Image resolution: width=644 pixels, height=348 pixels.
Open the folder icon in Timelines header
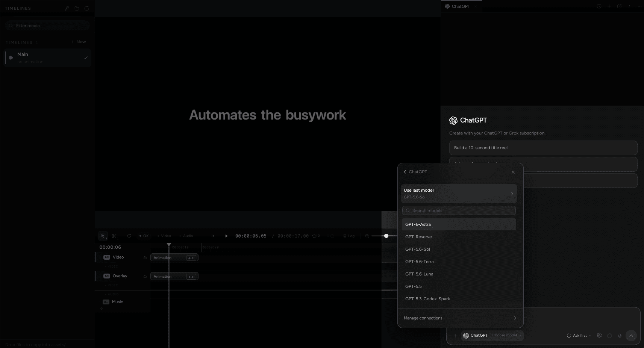tap(77, 8)
